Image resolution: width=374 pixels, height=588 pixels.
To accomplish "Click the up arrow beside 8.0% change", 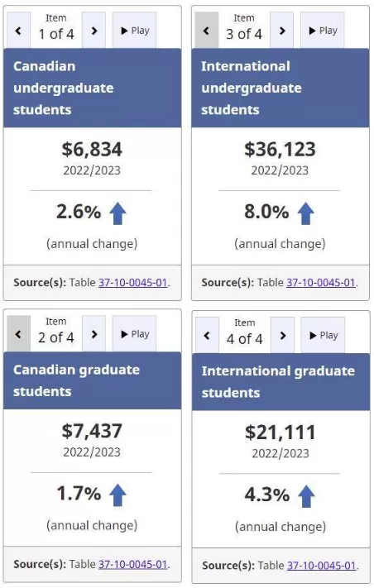I will pos(305,213).
